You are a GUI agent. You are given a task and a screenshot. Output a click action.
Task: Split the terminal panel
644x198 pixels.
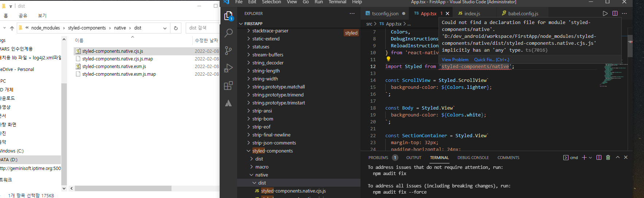(x=599, y=158)
